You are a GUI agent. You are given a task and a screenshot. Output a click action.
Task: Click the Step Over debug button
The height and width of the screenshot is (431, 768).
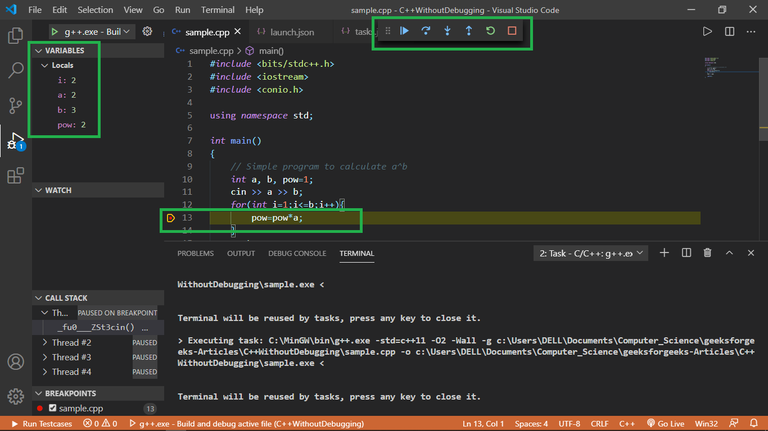click(426, 31)
